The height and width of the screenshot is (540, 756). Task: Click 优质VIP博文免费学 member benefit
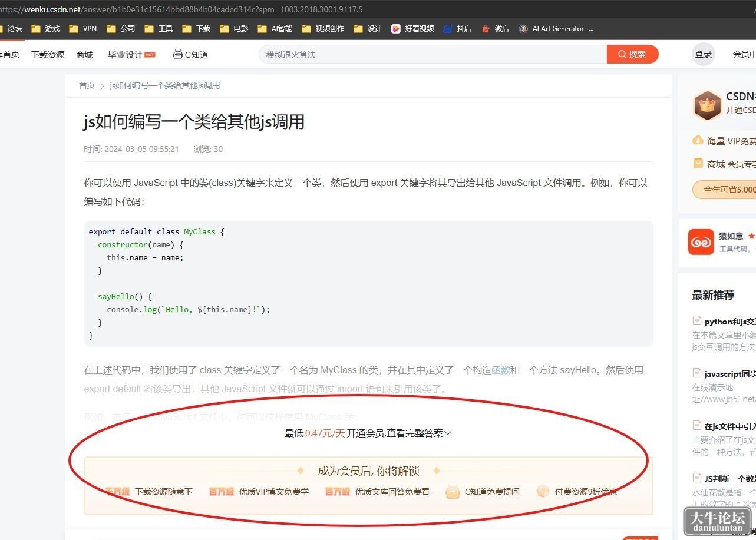click(x=259, y=492)
